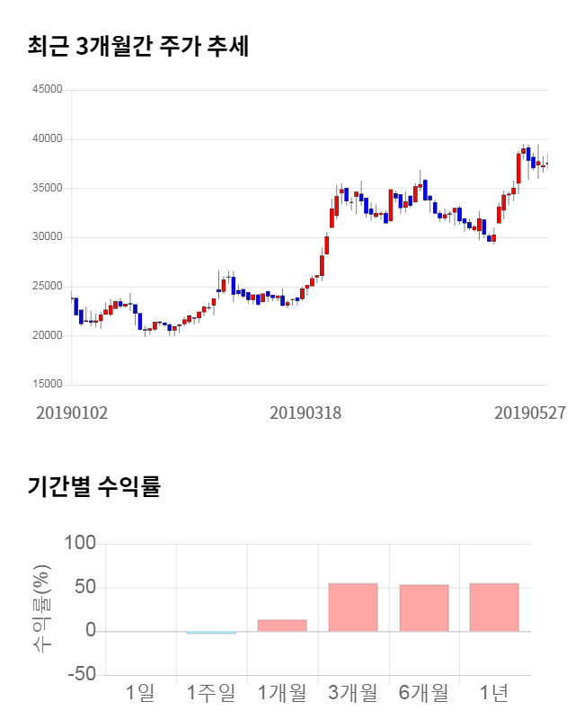This screenshot has height=728, width=575.
Task: Click the 30000 price axis label
Action: coord(47,237)
